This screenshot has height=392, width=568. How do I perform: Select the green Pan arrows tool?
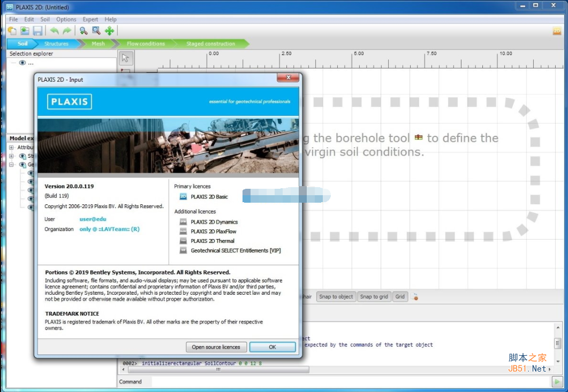click(109, 31)
